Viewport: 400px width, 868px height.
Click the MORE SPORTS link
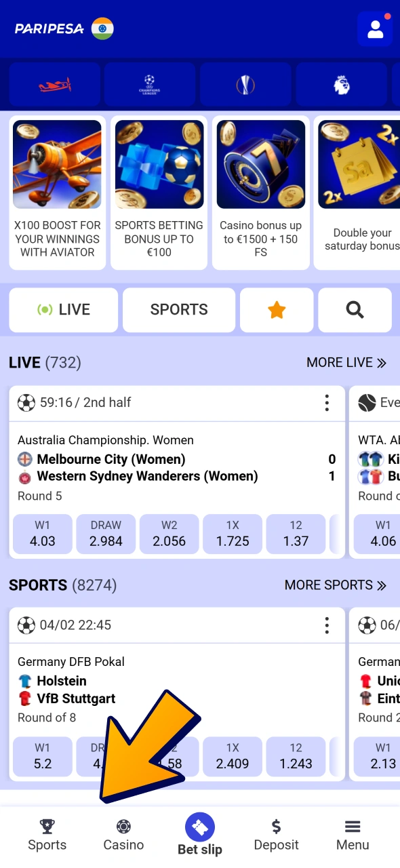(x=336, y=585)
